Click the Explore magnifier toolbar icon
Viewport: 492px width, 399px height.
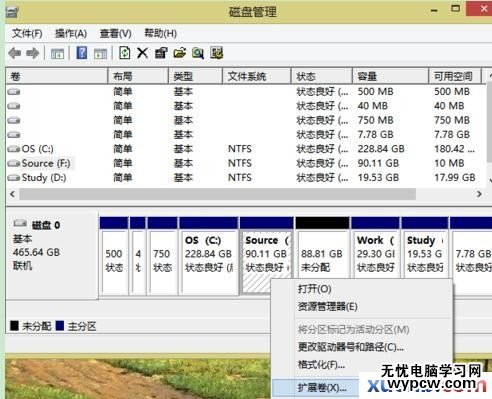click(x=198, y=53)
